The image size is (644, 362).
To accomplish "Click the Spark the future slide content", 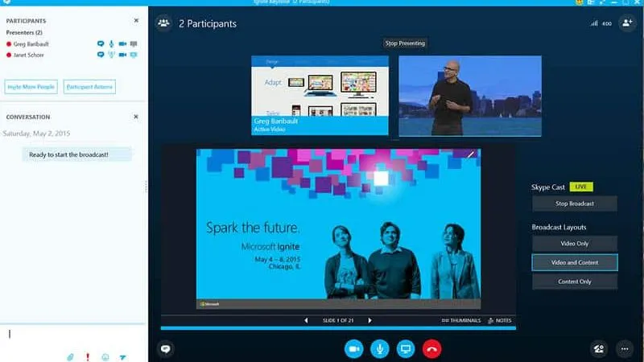I will 338,228.
